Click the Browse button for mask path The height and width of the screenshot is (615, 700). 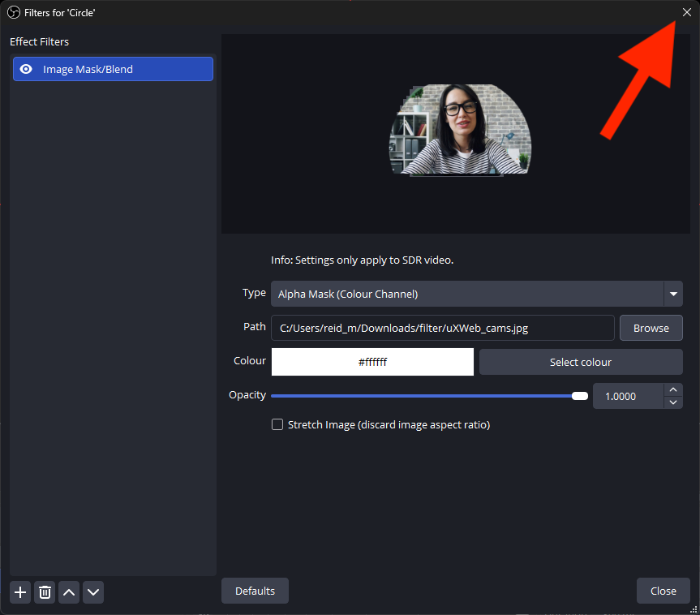651,328
